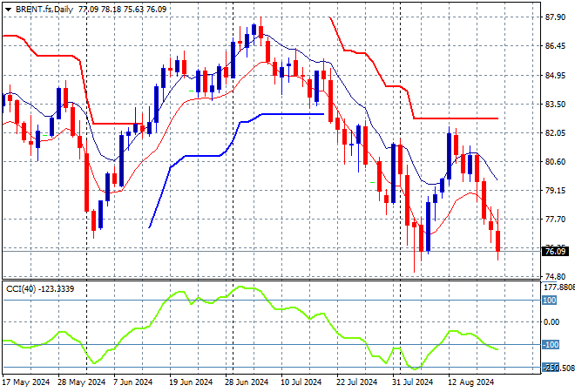Select the CCI 177.8808 scale maximum label
Viewport: 575px width, 392px height.
click(558, 287)
